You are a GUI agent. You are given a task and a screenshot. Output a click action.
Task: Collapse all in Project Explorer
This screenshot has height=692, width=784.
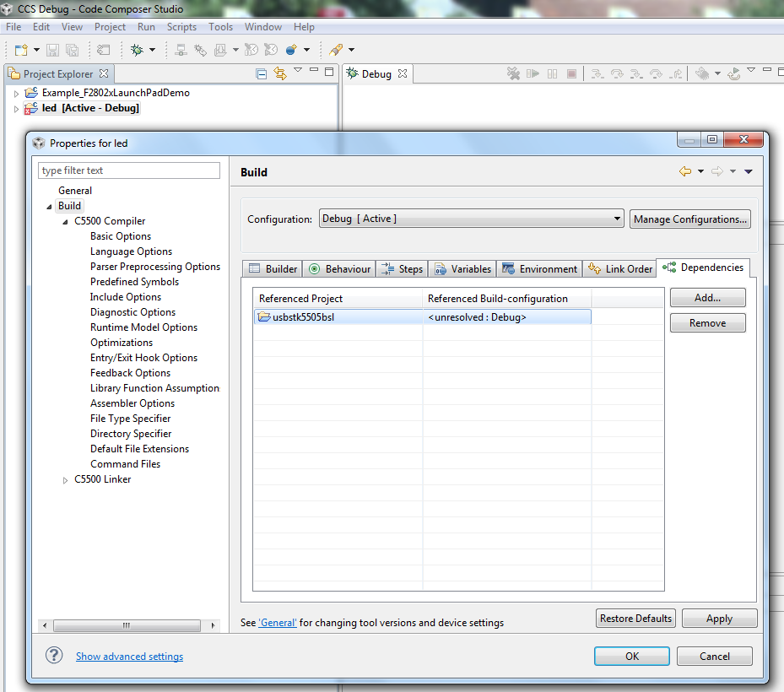[261, 74]
